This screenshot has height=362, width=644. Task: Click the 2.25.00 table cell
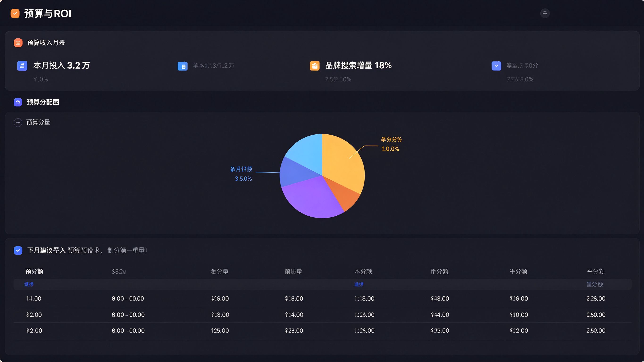point(596,299)
